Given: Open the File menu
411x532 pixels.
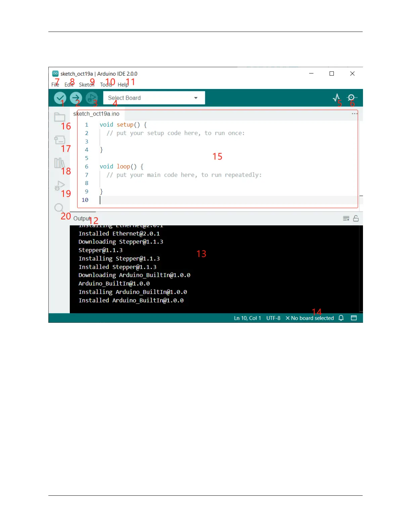Looking at the screenshot, I should point(55,85).
